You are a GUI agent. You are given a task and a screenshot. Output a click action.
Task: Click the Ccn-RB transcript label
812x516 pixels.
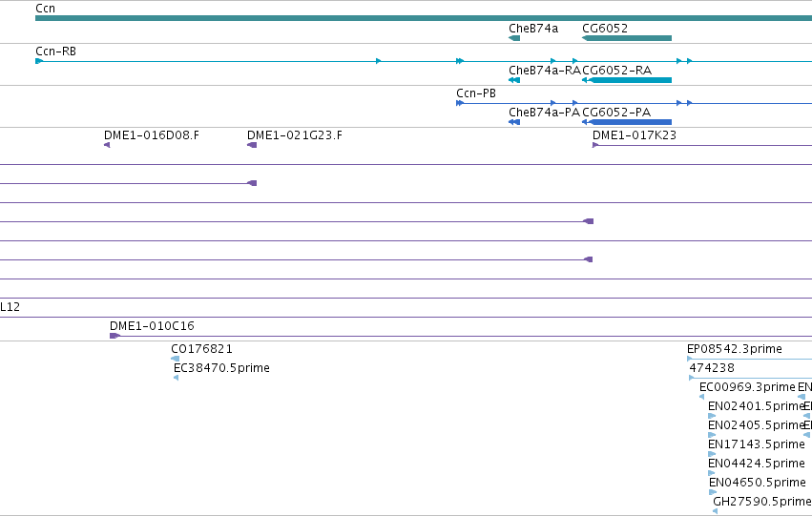(x=56, y=52)
